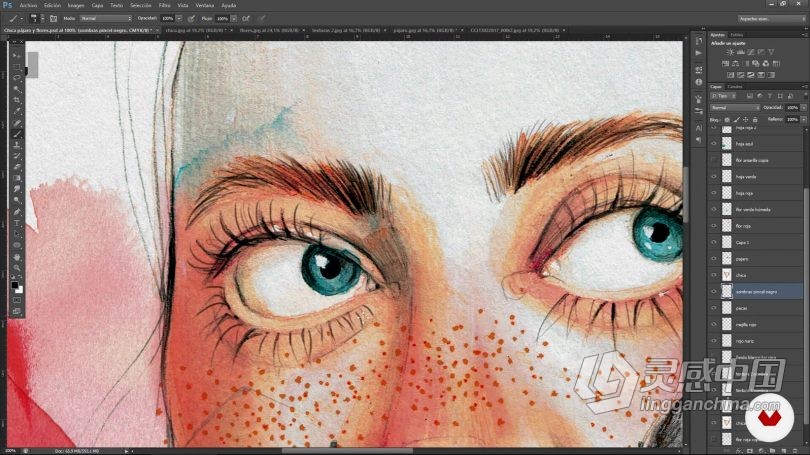Select the Brush tool in toolbox

(17, 134)
